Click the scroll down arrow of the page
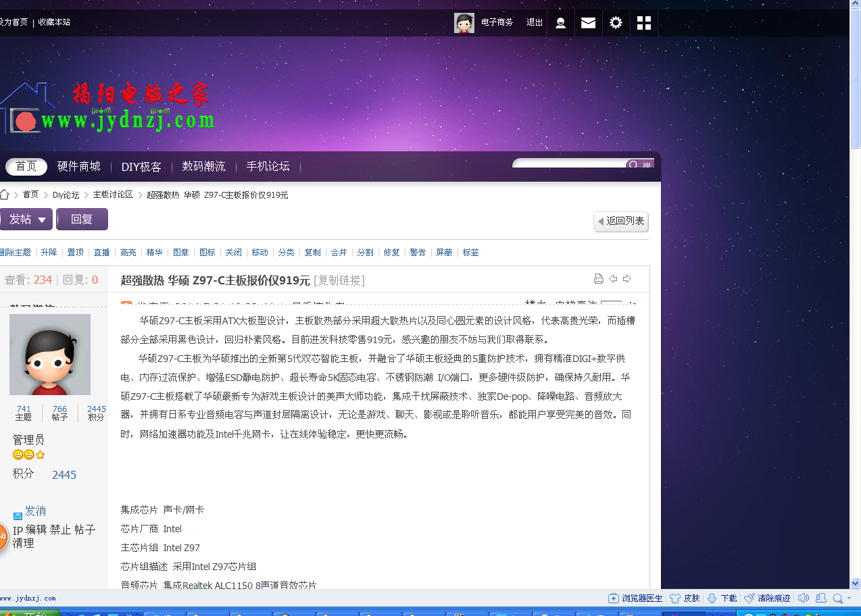Viewport: 861px width, 616px height. (x=856, y=583)
